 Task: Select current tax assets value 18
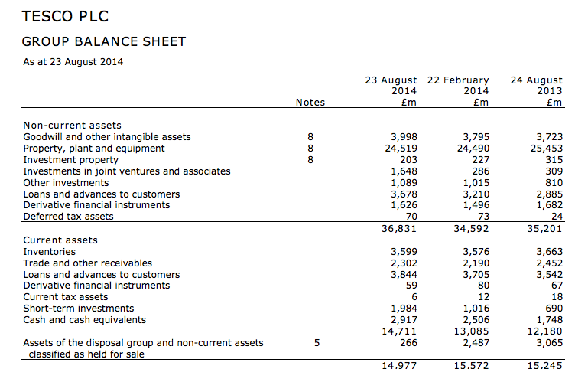point(557,297)
